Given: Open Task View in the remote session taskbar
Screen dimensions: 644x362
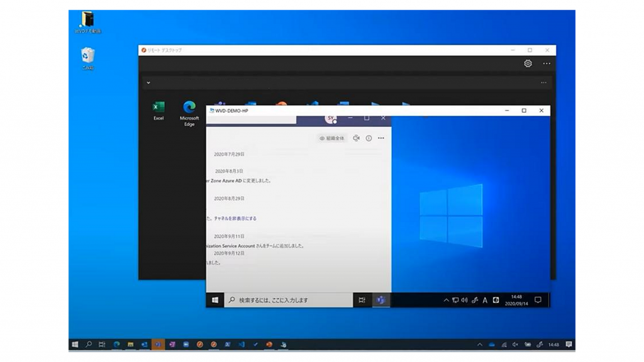Looking at the screenshot, I should pos(362,300).
